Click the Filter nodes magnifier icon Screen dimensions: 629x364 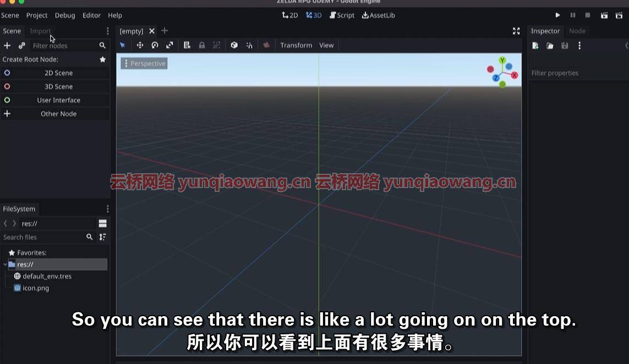(x=102, y=46)
